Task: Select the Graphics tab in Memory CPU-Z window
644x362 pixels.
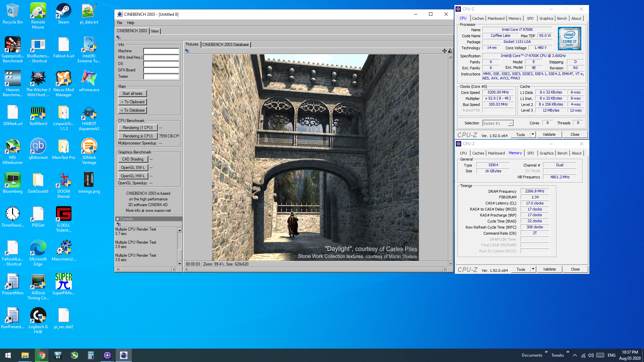Action: click(546, 153)
